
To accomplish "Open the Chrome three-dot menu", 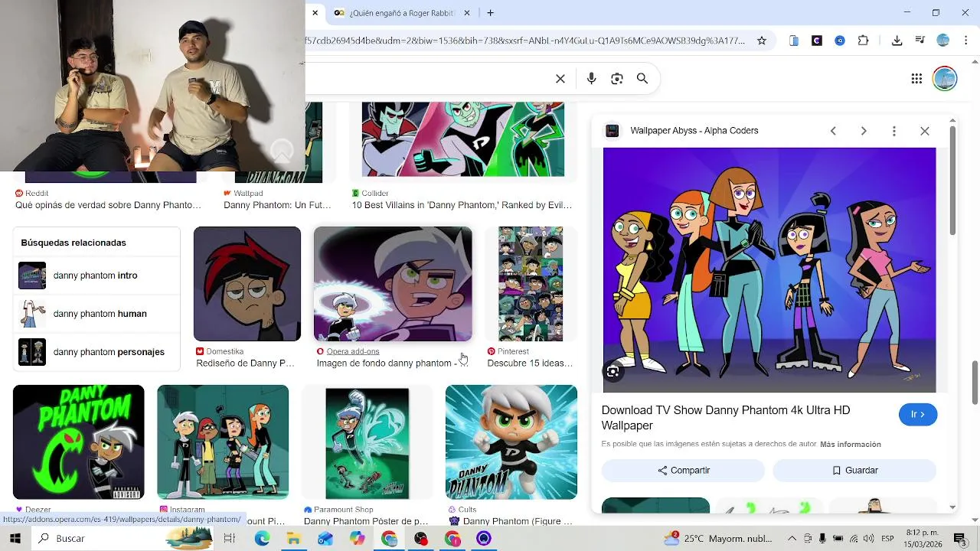I will (966, 41).
